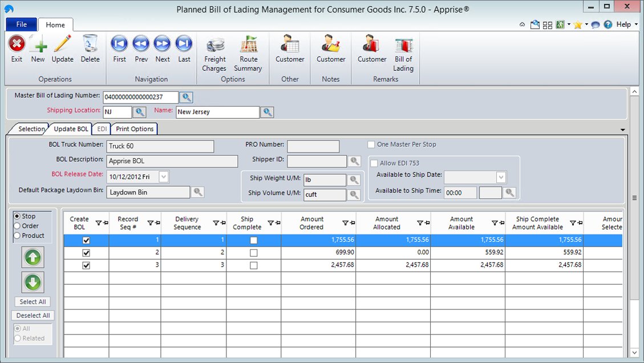
Task: Open the File menu
Action: pos(21,24)
